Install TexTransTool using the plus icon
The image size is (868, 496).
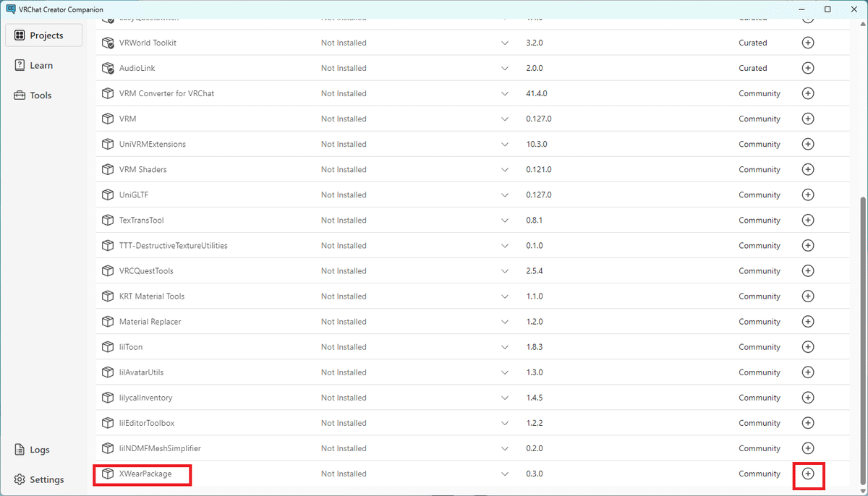pyautogui.click(x=808, y=220)
